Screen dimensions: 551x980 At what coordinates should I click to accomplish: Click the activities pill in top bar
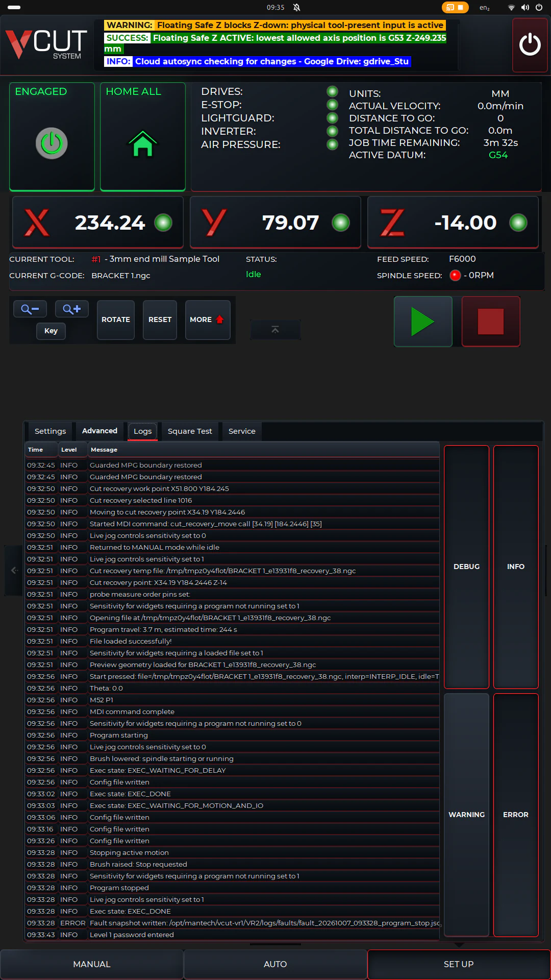(14, 7)
